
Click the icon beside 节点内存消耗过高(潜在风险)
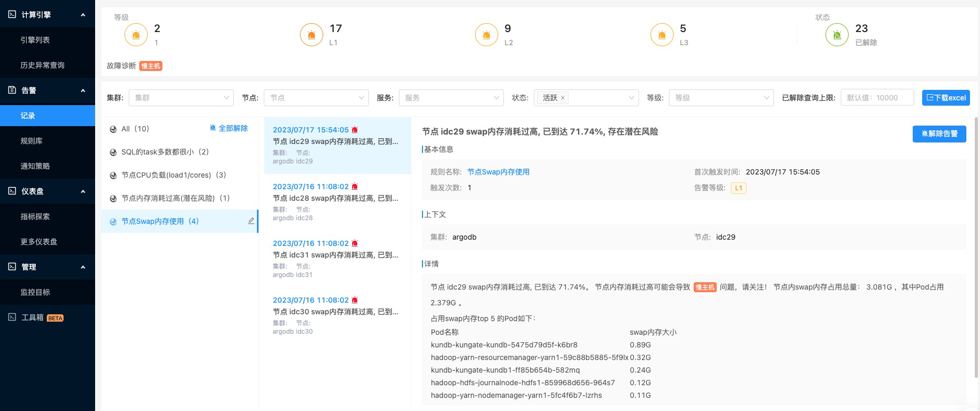[113, 199]
